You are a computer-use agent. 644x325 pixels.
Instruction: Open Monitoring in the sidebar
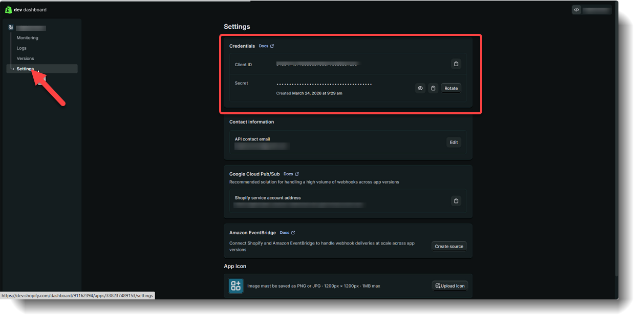click(x=27, y=38)
